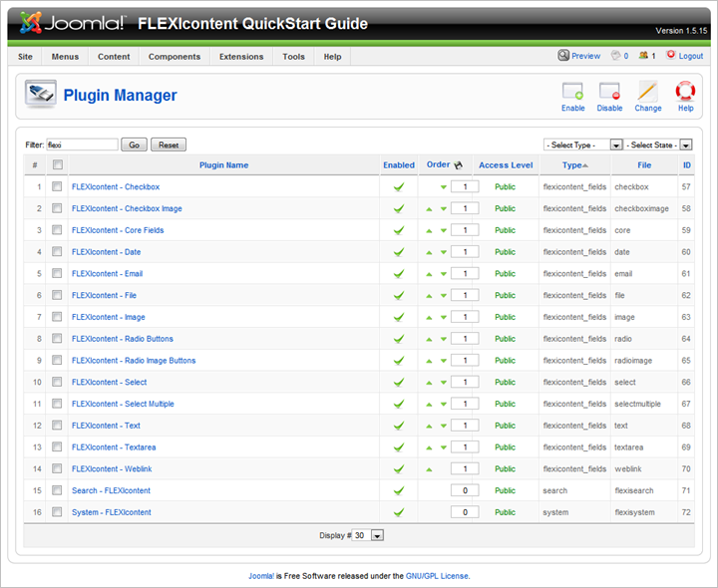Sort by the File column header
This screenshot has height=588, width=718.
(644, 165)
